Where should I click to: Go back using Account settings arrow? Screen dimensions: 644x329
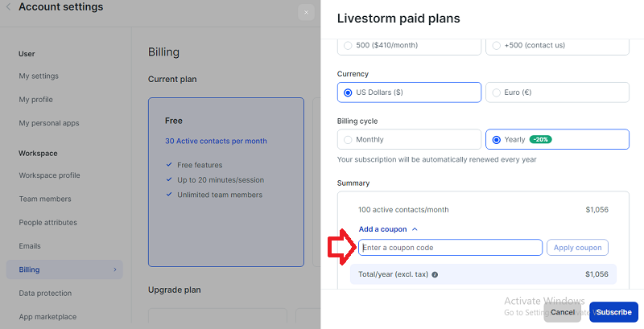(x=8, y=7)
